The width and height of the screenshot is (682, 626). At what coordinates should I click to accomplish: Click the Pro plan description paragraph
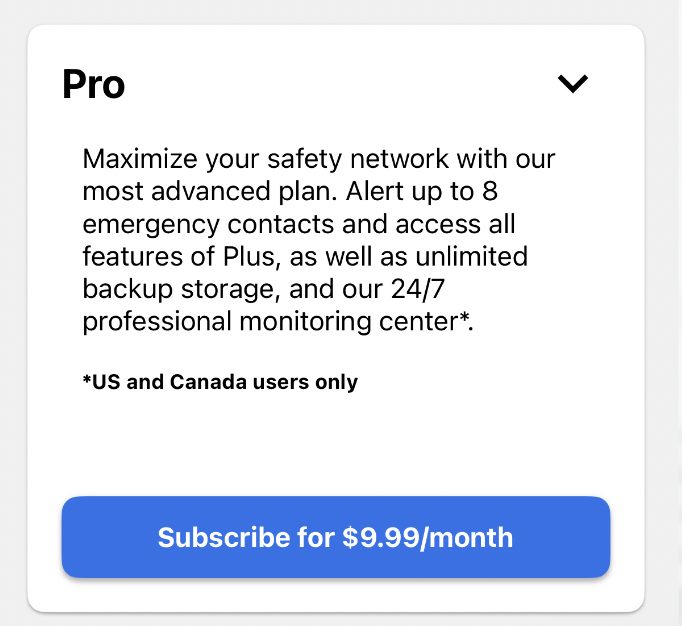coord(318,240)
